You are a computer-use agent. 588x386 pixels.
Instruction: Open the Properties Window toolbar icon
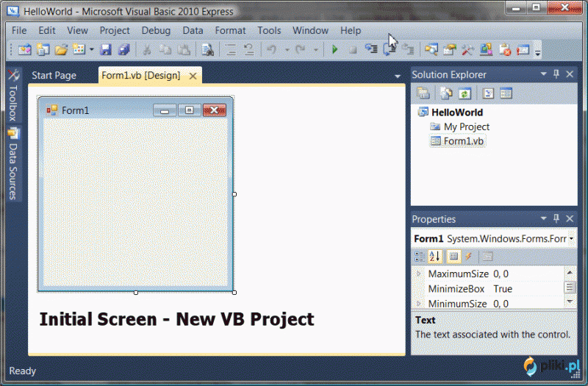point(449,49)
